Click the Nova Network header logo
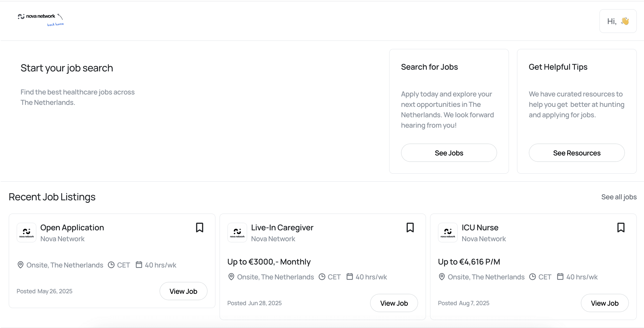 (36, 16)
